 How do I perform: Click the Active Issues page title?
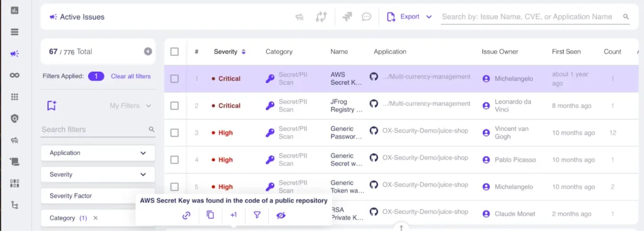coord(82,17)
